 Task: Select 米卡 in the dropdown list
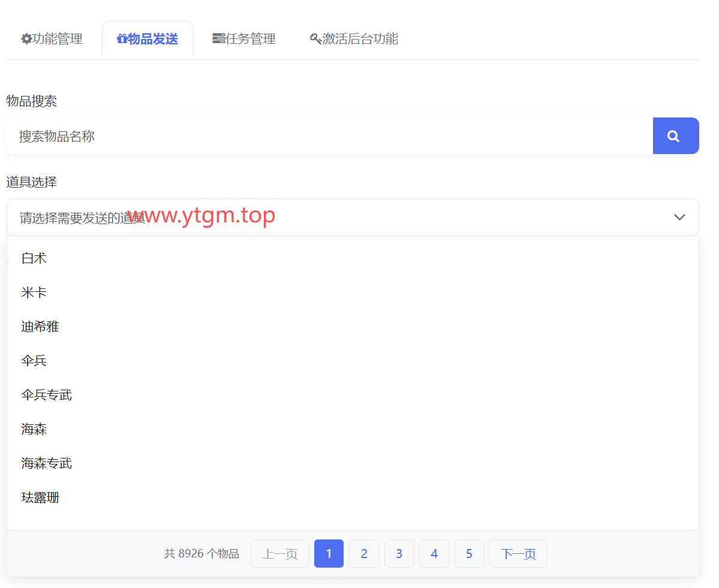[x=34, y=293]
